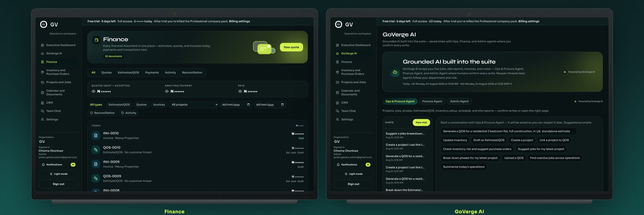Image resolution: width=644 pixels, height=215 pixels.
Task: Switch to the Admin Agent tab
Action: point(459,102)
